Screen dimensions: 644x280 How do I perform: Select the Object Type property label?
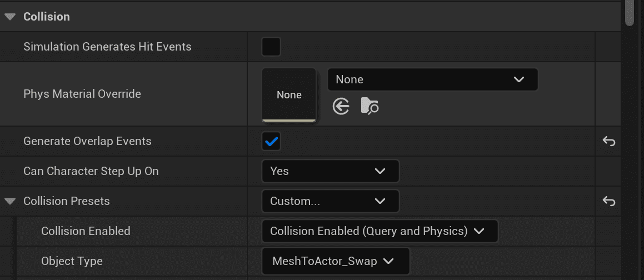coord(72,261)
